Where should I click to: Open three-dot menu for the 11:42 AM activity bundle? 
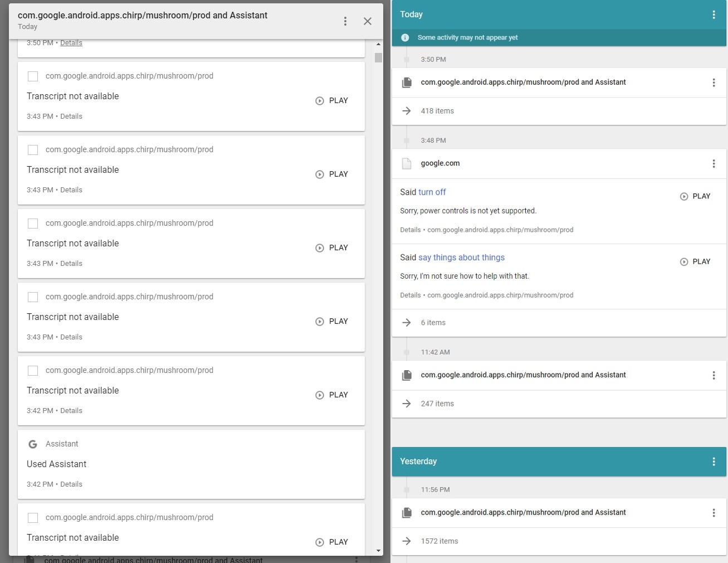[714, 375]
